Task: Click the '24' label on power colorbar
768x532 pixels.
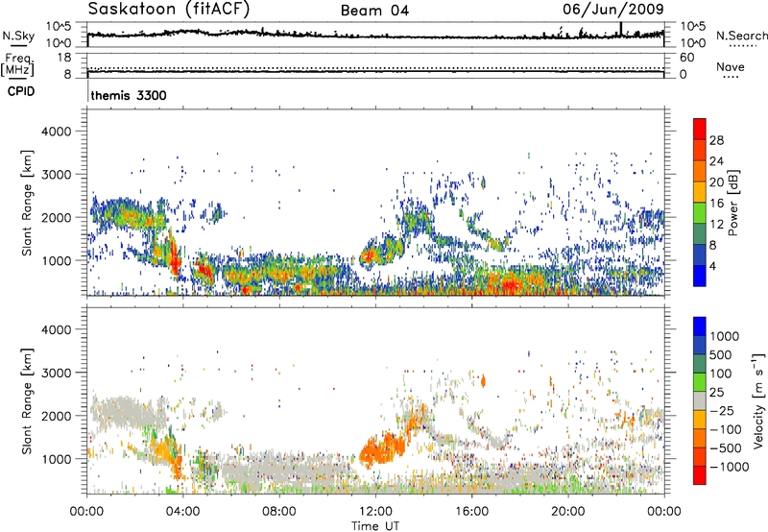Action: pos(716,161)
